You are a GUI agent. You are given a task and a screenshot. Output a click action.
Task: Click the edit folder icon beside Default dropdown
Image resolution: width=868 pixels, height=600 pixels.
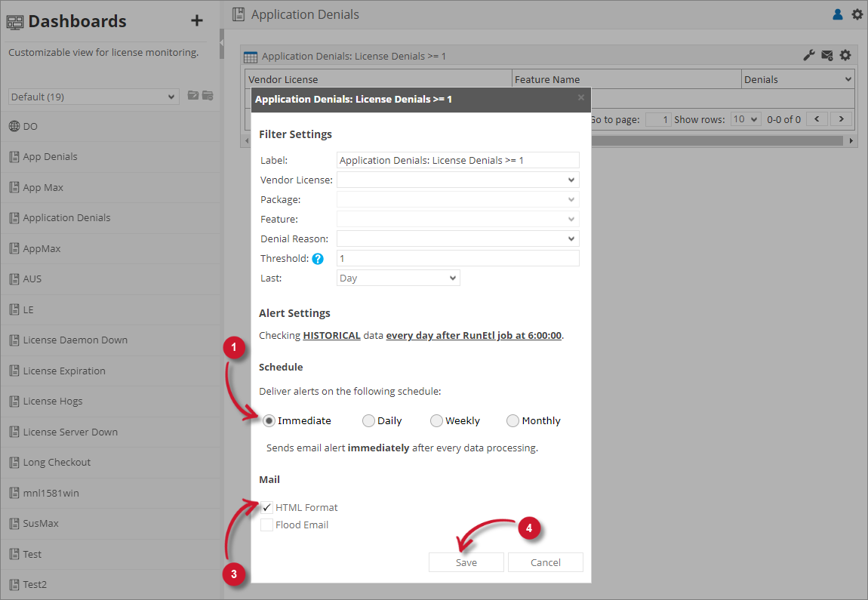point(193,96)
